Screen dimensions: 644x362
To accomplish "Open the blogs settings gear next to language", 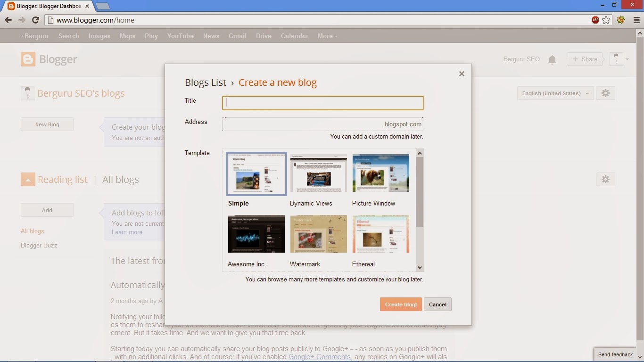I will coord(606,93).
